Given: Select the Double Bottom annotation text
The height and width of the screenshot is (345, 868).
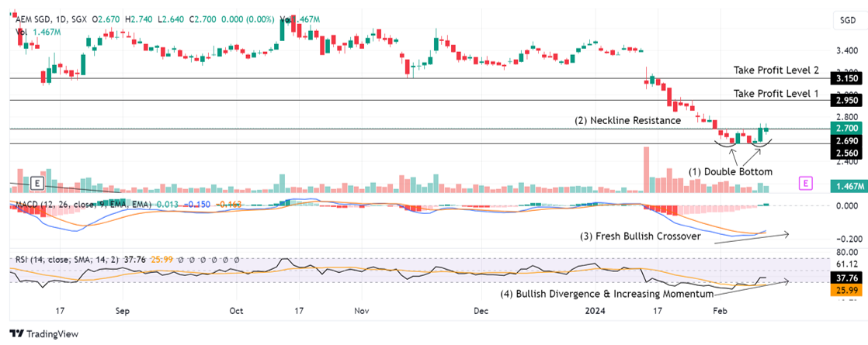Looking at the screenshot, I should [730, 171].
